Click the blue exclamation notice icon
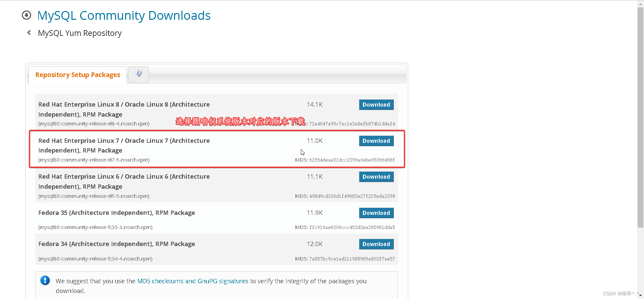Screen dimensions: 644x299 click(x=45, y=280)
